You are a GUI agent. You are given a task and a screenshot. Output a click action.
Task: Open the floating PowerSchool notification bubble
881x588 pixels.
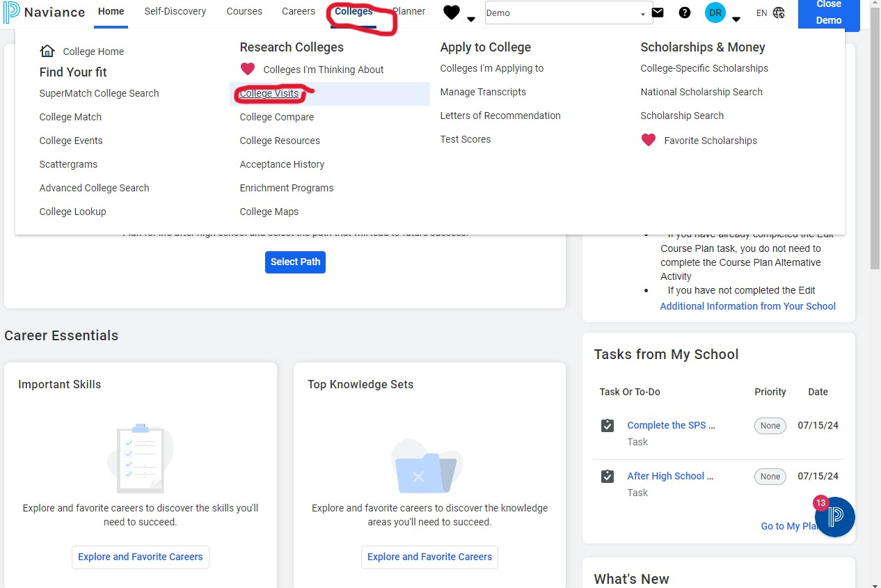(x=835, y=516)
